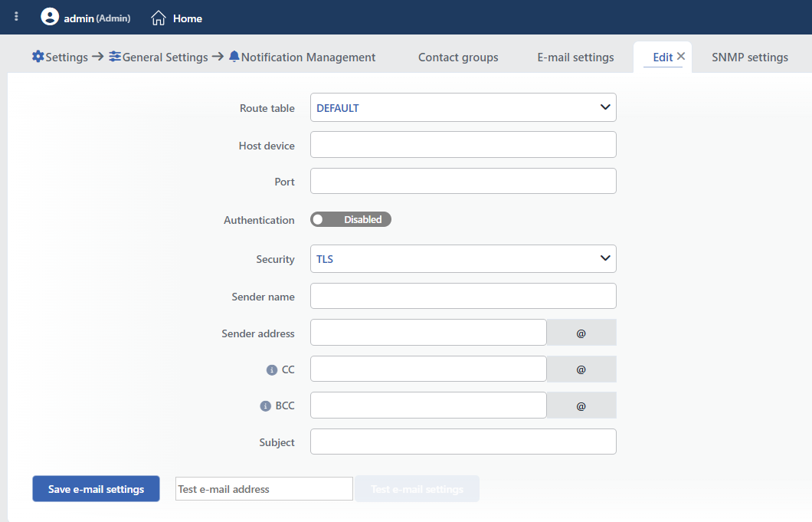Focus the Port input field
The width and height of the screenshot is (812, 522).
pos(463,181)
